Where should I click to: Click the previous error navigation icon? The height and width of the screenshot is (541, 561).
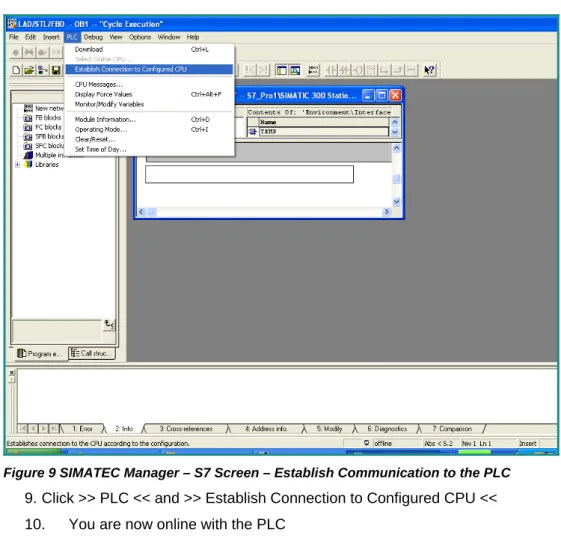pyautogui.click(x=250, y=70)
